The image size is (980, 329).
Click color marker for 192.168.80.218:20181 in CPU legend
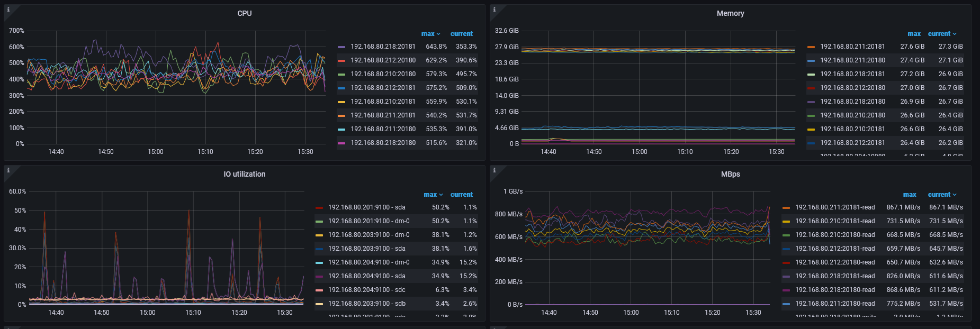click(341, 47)
